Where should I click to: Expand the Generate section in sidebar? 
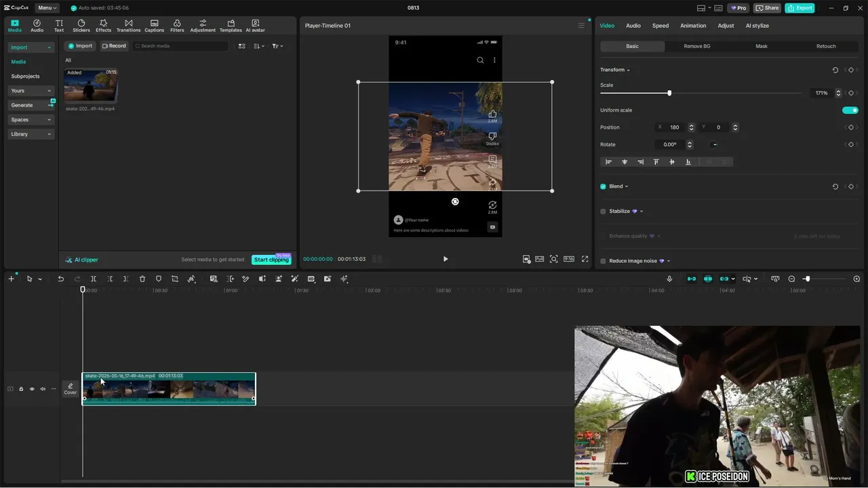coord(31,105)
